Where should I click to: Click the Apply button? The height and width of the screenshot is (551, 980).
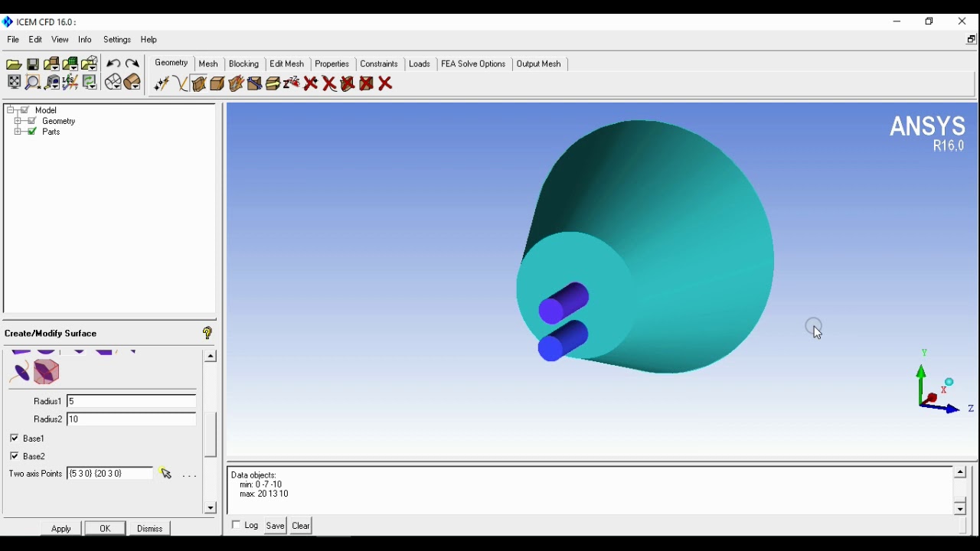[61, 529]
